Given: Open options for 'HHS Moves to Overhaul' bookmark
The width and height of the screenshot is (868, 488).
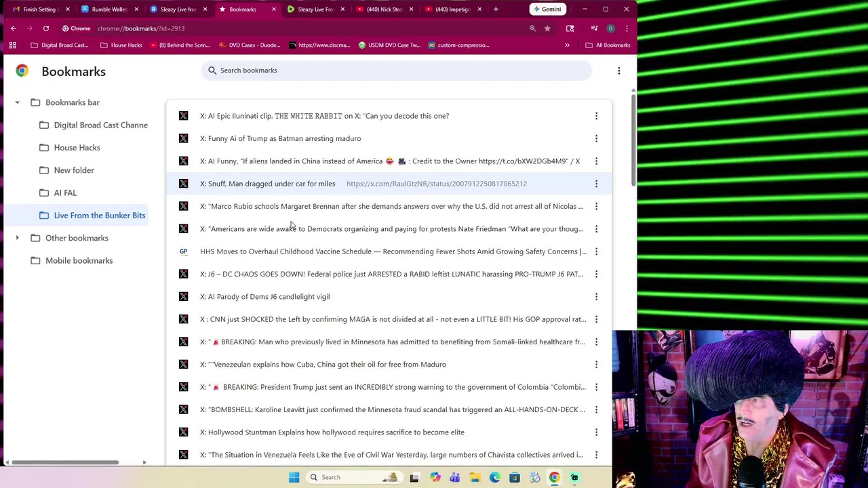Looking at the screenshot, I should [596, 251].
